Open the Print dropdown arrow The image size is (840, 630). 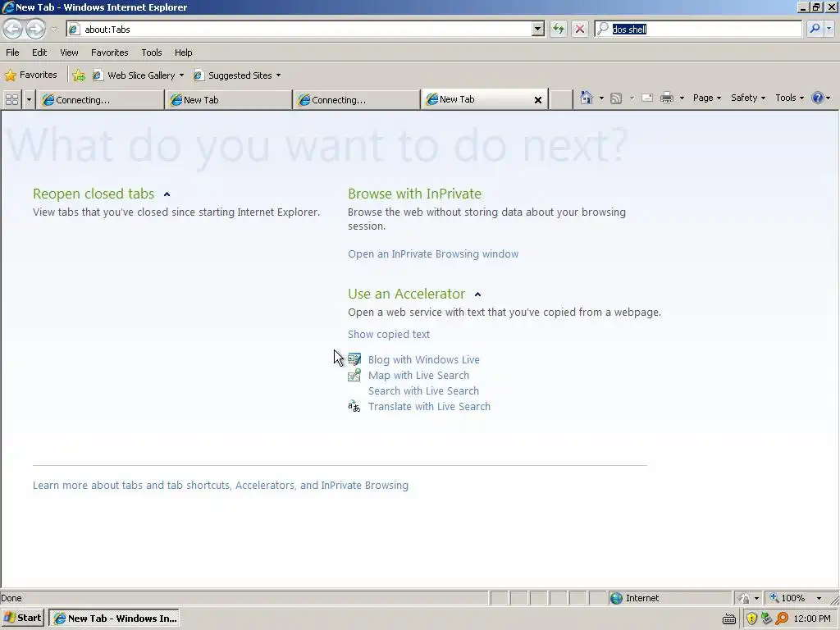point(682,98)
